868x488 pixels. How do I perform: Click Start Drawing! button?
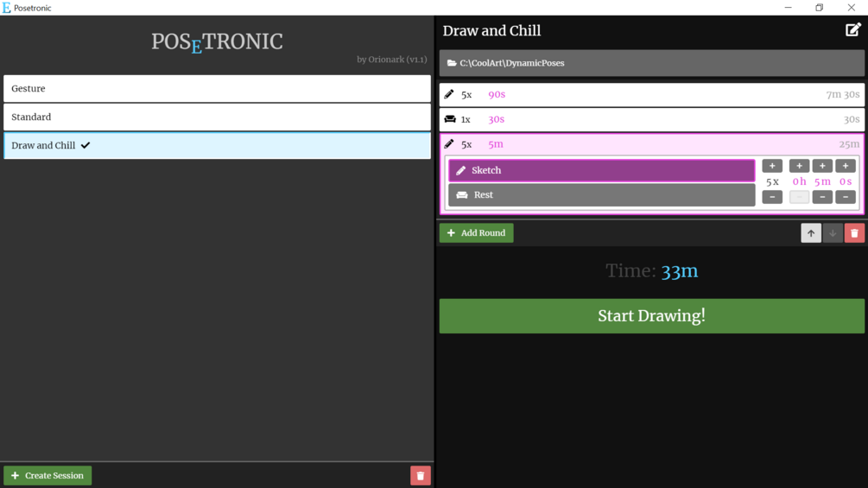[x=651, y=316]
